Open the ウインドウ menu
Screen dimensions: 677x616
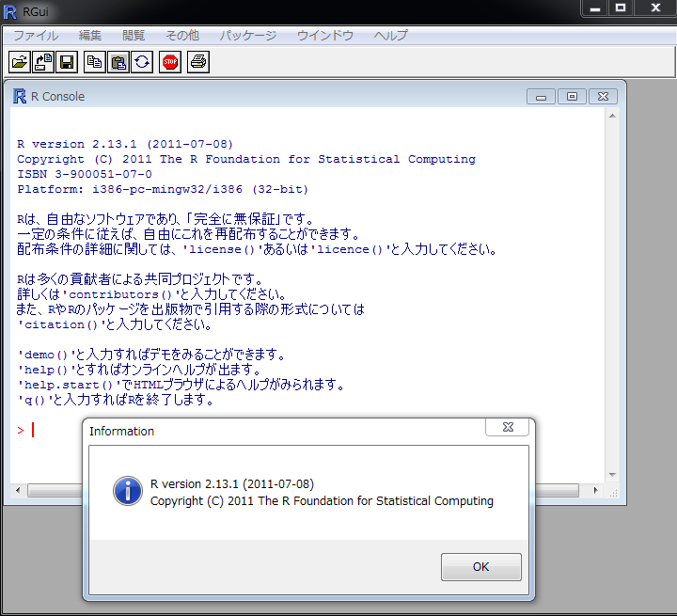[325, 35]
